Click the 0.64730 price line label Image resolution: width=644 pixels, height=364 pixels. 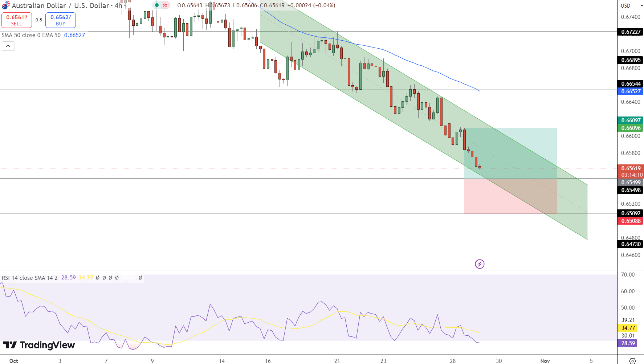tap(630, 244)
